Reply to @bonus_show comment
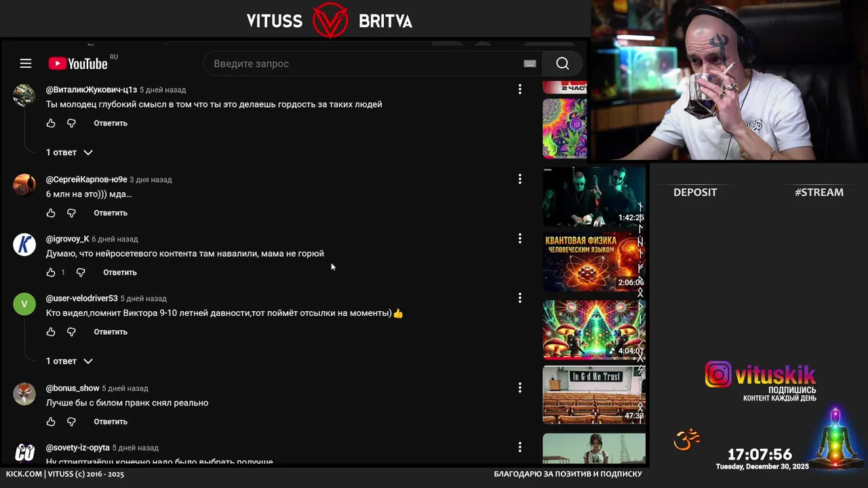This screenshot has height=488, width=868. point(111,422)
